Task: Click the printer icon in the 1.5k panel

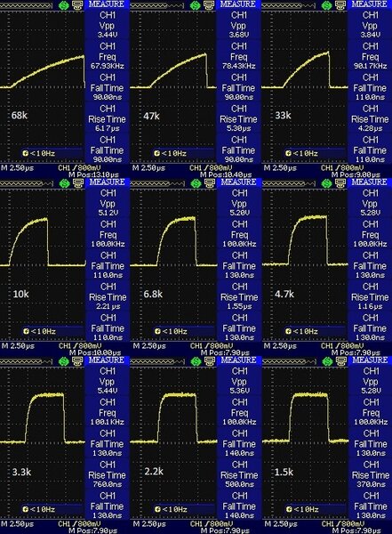Action: click(341, 361)
